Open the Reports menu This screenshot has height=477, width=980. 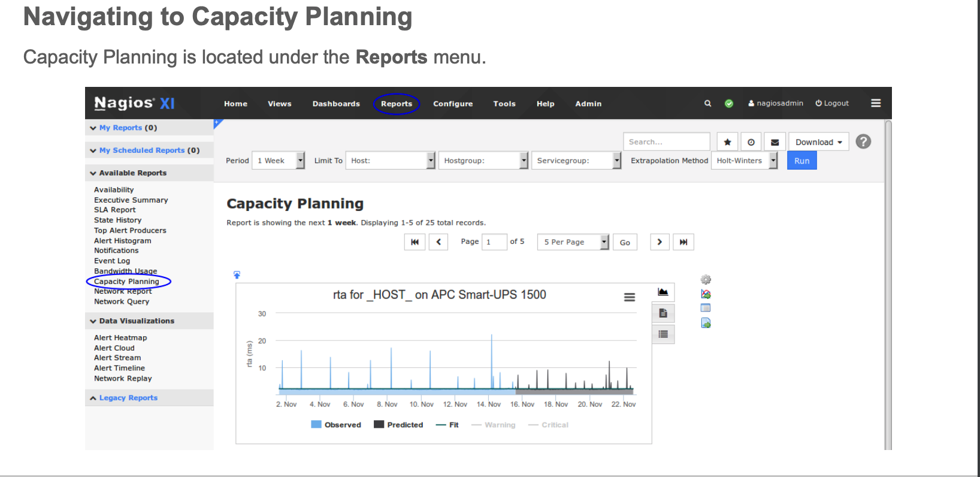pos(397,104)
